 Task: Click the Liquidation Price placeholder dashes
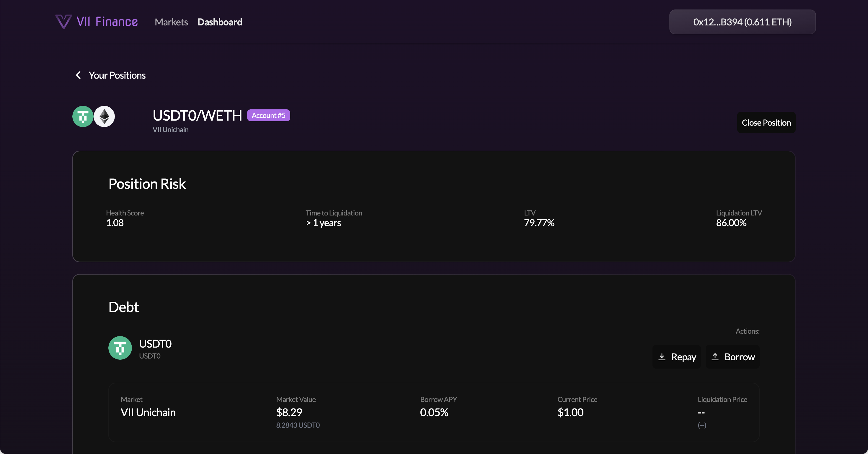[701, 413]
